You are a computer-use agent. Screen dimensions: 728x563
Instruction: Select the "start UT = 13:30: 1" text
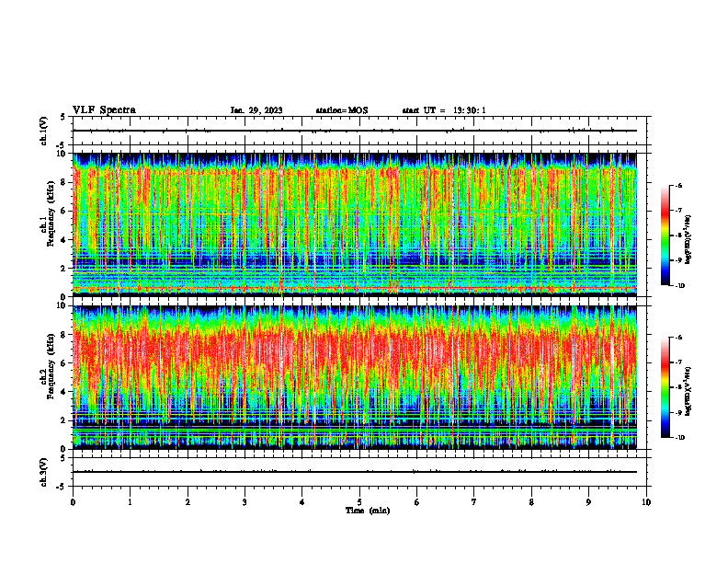(444, 110)
